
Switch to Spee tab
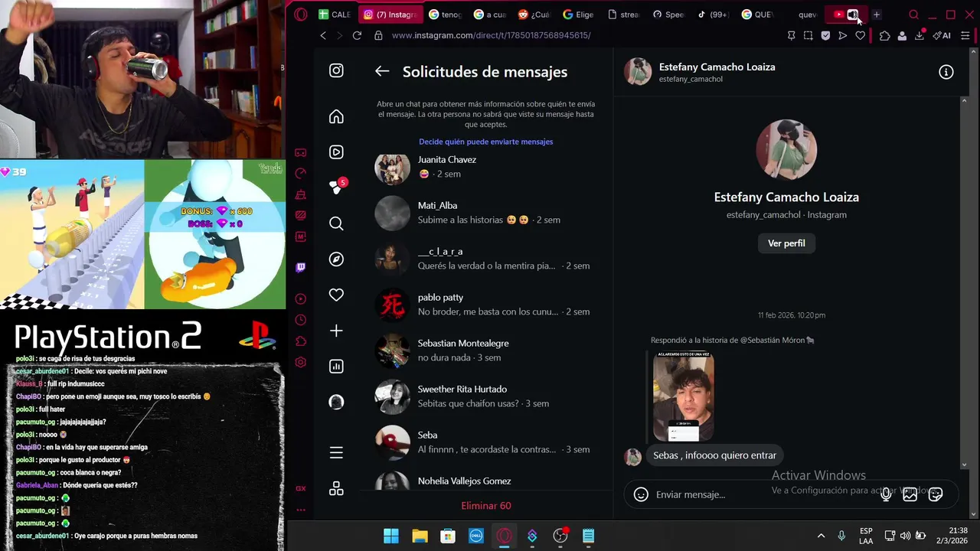[668, 15]
